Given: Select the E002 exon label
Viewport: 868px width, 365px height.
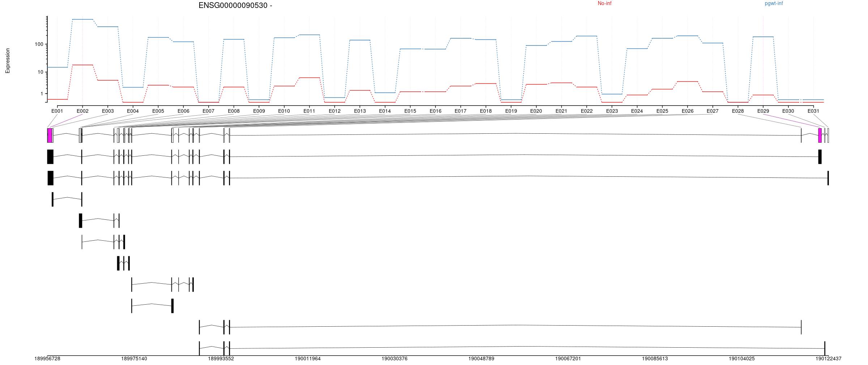Looking at the screenshot, I should [82, 111].
